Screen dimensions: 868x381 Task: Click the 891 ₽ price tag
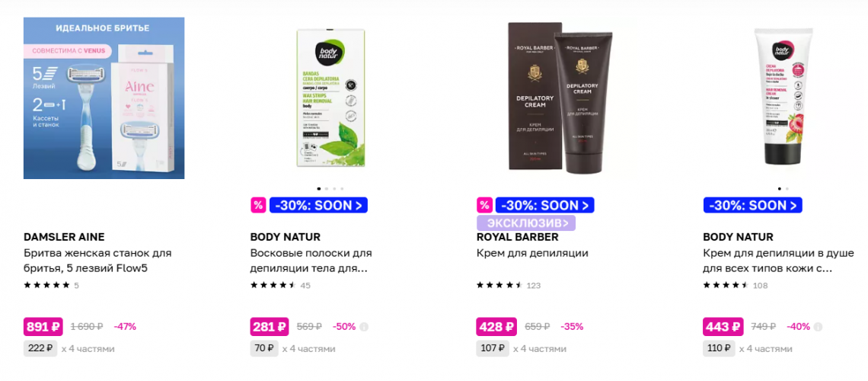tap(43, 327)
